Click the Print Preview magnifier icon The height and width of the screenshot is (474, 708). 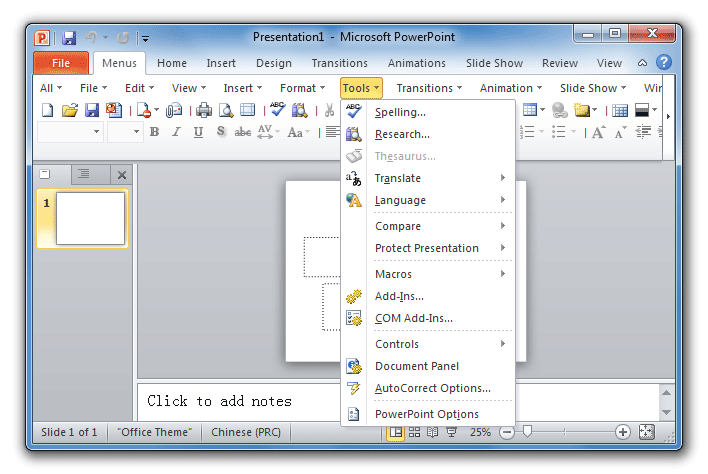[226, 110]
